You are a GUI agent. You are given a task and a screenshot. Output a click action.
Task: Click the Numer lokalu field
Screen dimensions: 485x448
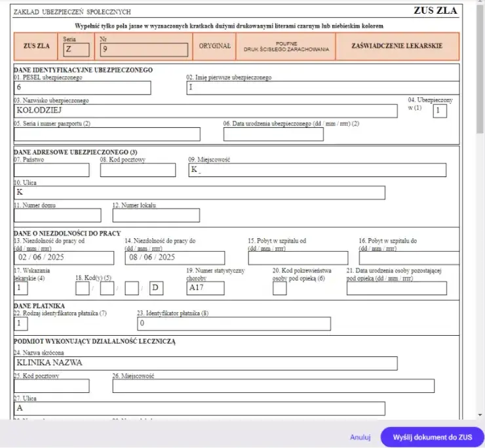(156, 215)
